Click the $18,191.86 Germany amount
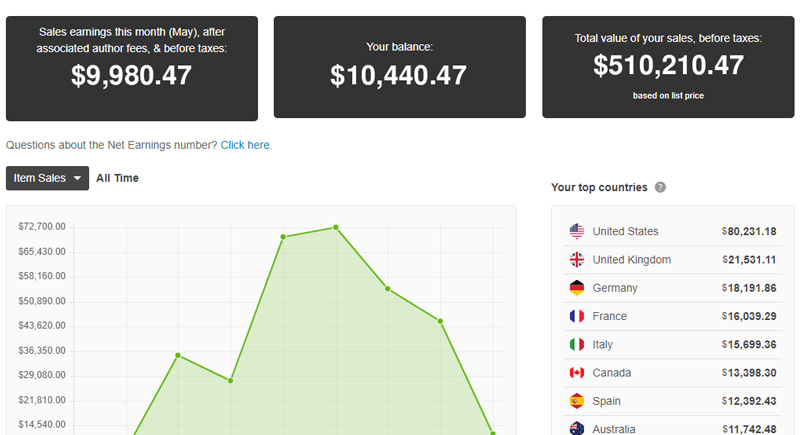Viewport: 802px width, 435px height. pos(749,288)
